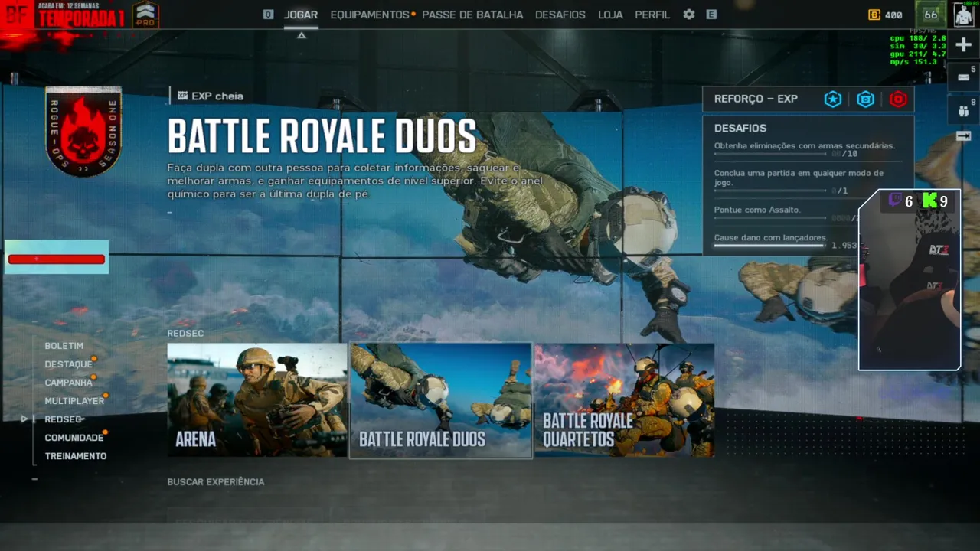Click the secondary weapons eliminations challenge
This screenshot has height=551, width=980.
click(808, 148)
